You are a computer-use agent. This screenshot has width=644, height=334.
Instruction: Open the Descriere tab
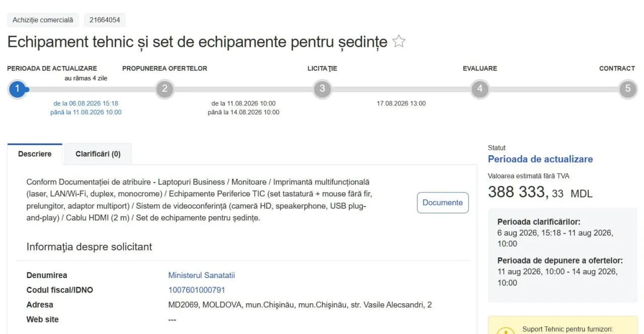click(x=35, y=154)
